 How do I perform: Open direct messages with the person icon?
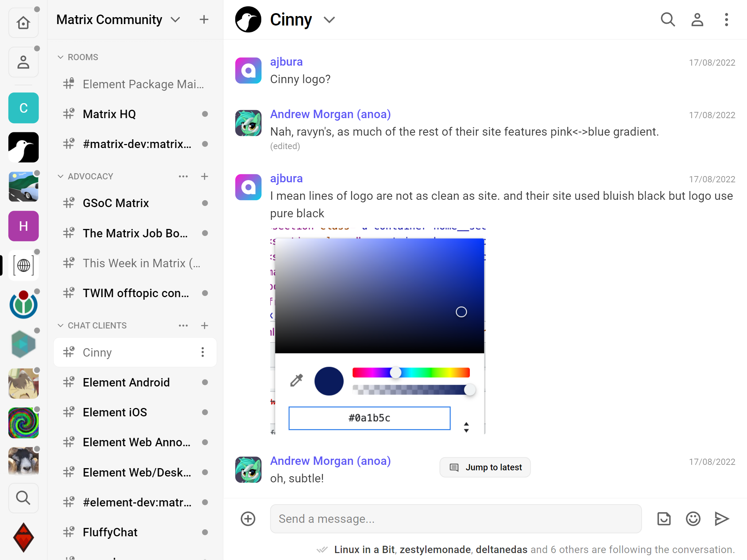23,62
